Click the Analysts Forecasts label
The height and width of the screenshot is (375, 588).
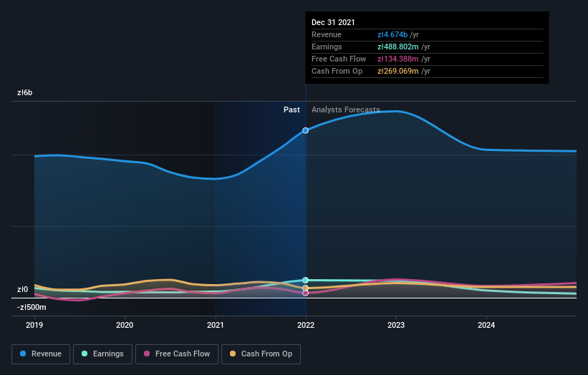[x=345, y=109]
